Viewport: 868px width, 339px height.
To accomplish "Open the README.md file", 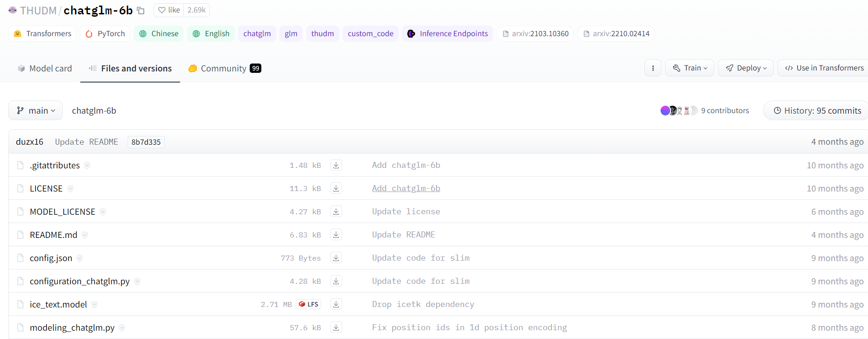I will [x=53, y=235].
